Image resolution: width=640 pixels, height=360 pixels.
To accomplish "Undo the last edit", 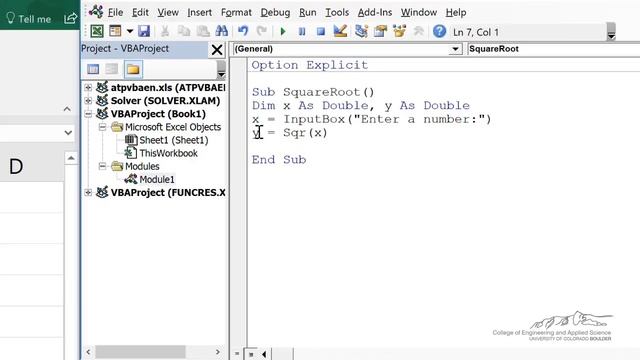I will click(x=243, y=31).
